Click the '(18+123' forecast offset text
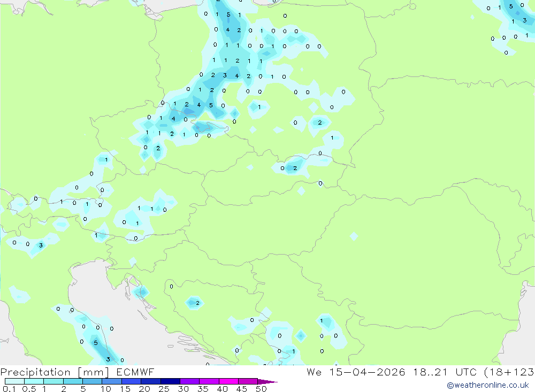 (509, 372)
